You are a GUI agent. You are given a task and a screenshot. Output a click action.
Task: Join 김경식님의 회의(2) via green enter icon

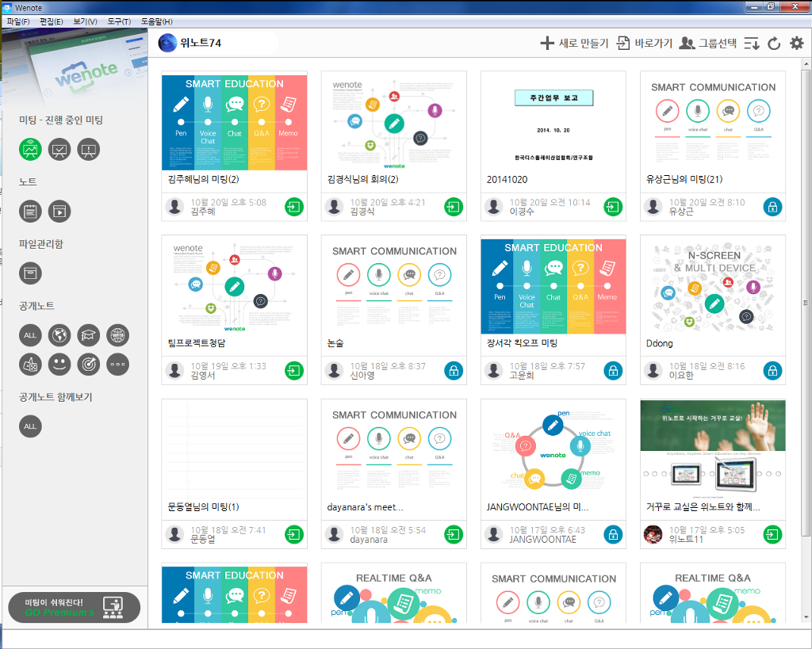(454, 207)
